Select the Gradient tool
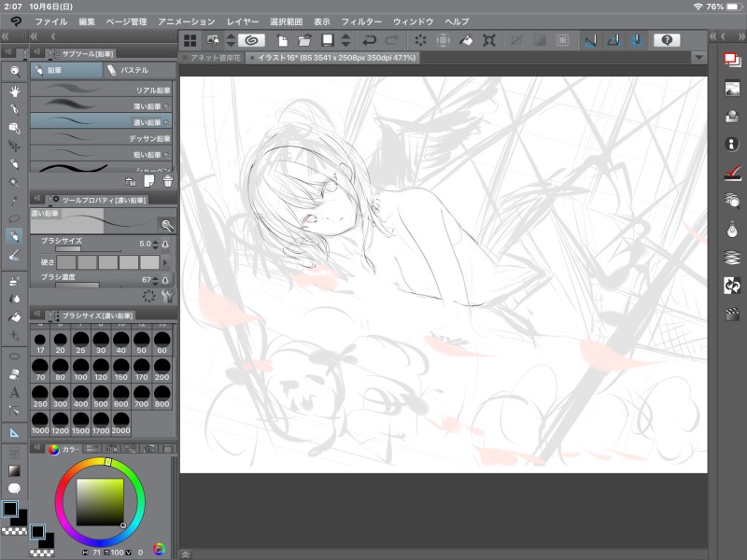 (x=15, y=470)
